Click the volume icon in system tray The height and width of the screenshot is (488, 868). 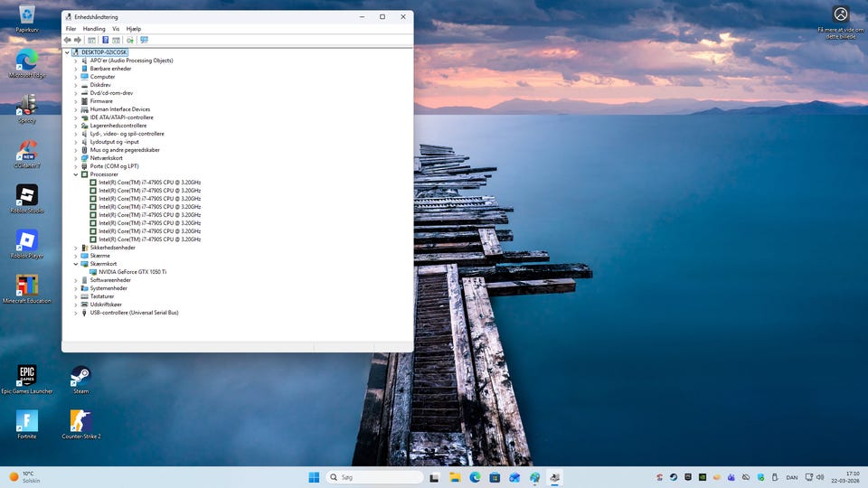[820, 477]
